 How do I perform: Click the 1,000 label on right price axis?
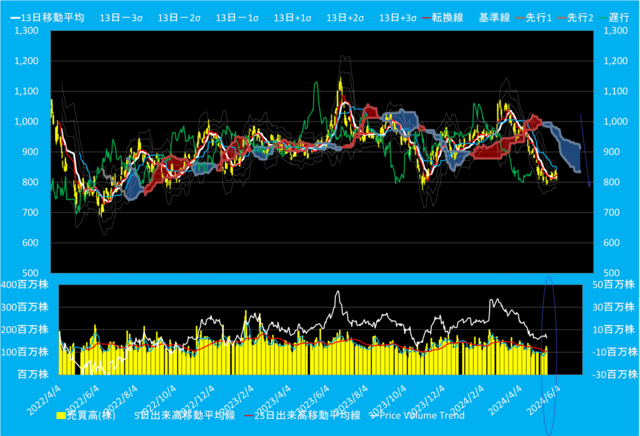click(x=616, y=122)
